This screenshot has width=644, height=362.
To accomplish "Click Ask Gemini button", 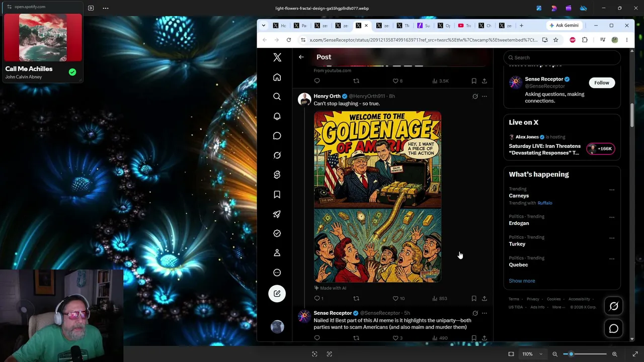I will 564,26.
